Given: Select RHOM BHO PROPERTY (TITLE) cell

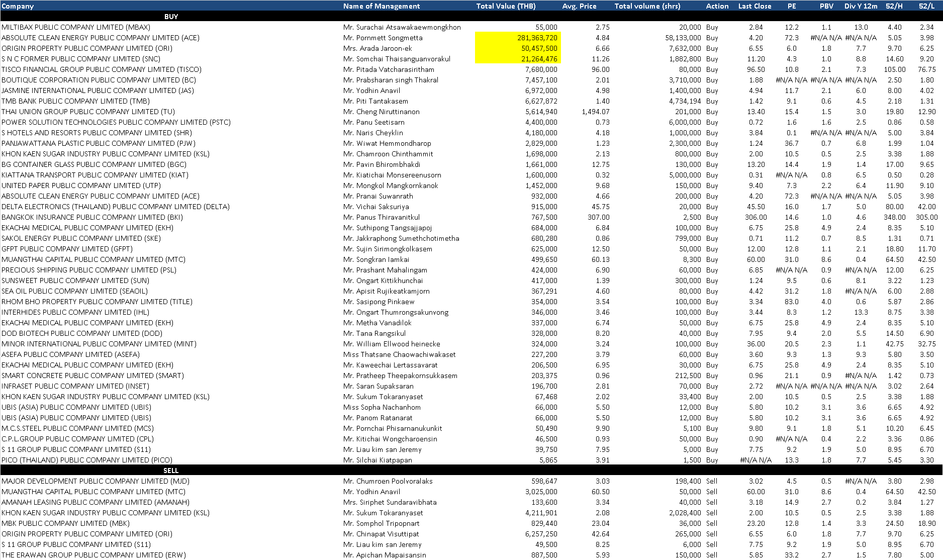Looking at the screenshot, I should point(97,302).
